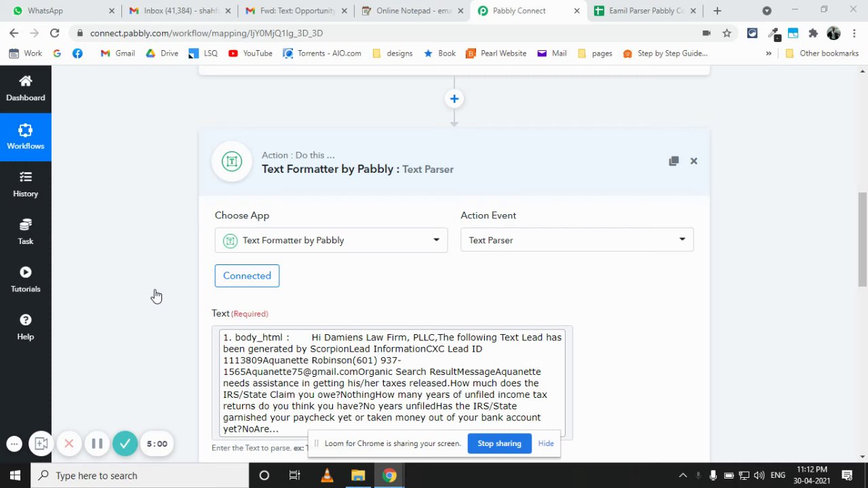The image size is (868, 488).
Task: Click the Loom recording mode control
Action: [41, 444]
